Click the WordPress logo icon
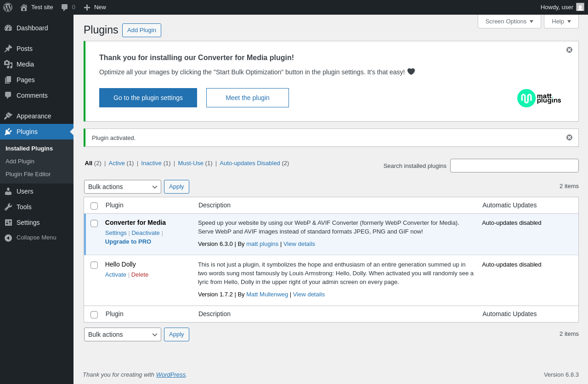This screenshot has width=588, height=384. coord(8,7)
